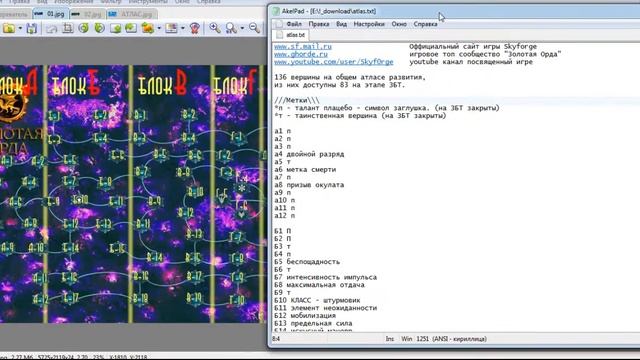The width and height of the screenshot is (640, 360).
Task: Click line '*т - таинственная вершина'
Action: click(x=360, y=116)
